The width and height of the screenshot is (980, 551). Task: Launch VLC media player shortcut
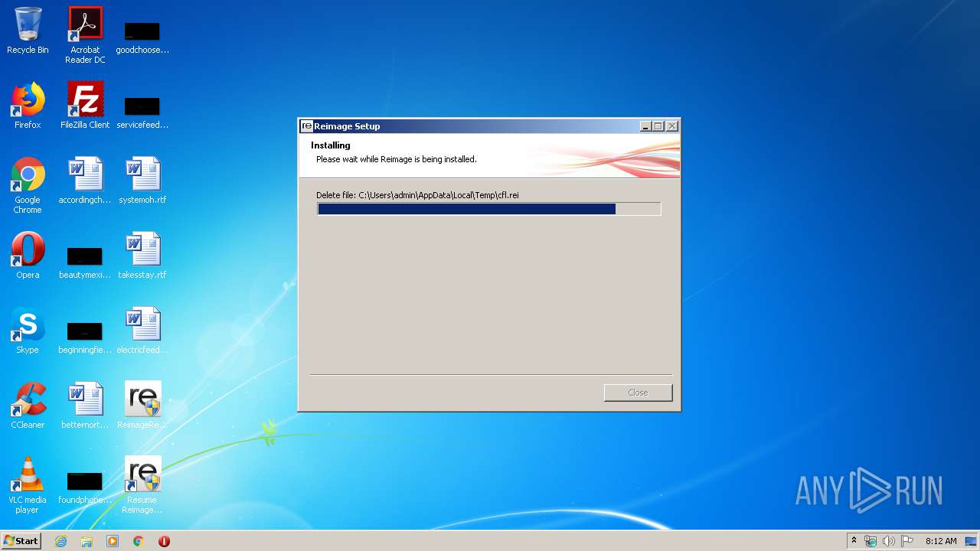pyautogui.click(x=28, y=486)
